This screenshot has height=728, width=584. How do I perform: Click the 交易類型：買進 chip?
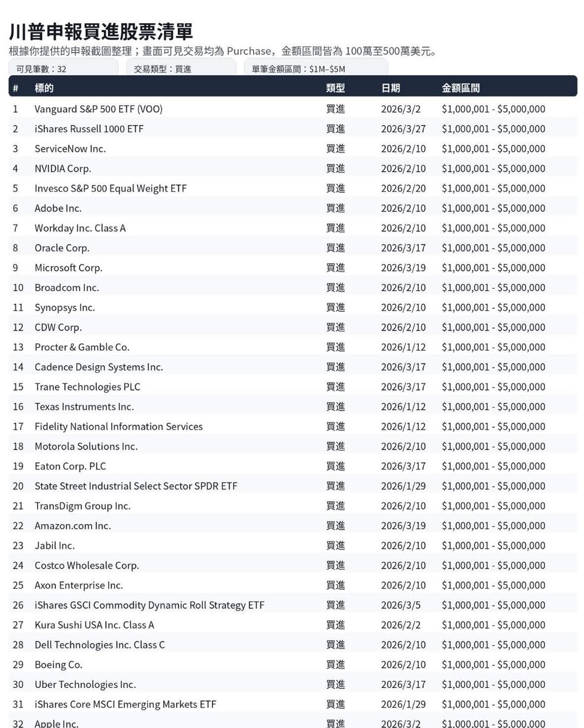point(181,69)
